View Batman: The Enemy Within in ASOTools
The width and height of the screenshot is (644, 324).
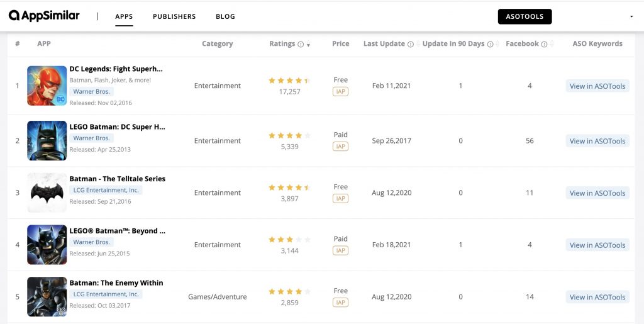(597, 297)
